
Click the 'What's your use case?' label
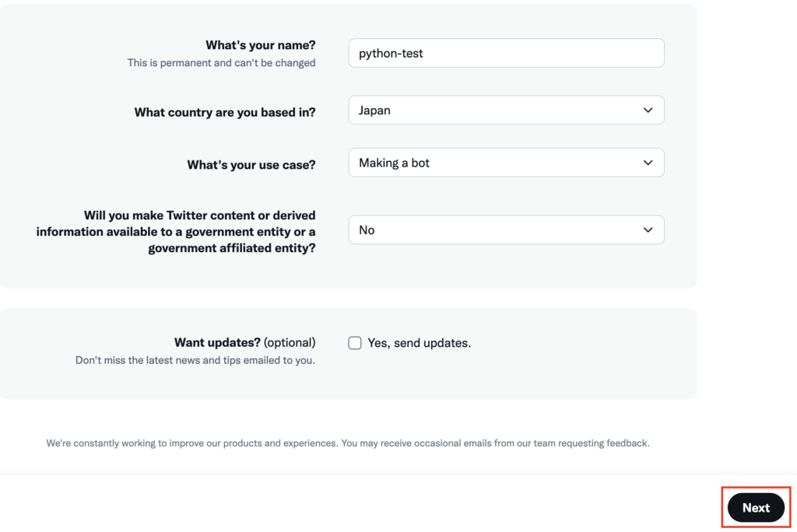click(251, 165)
